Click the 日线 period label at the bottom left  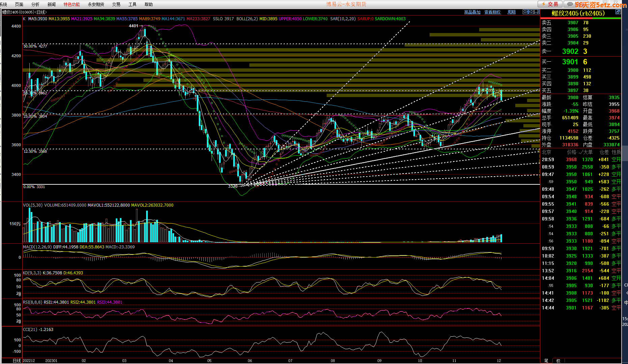(x=17, y=361)
